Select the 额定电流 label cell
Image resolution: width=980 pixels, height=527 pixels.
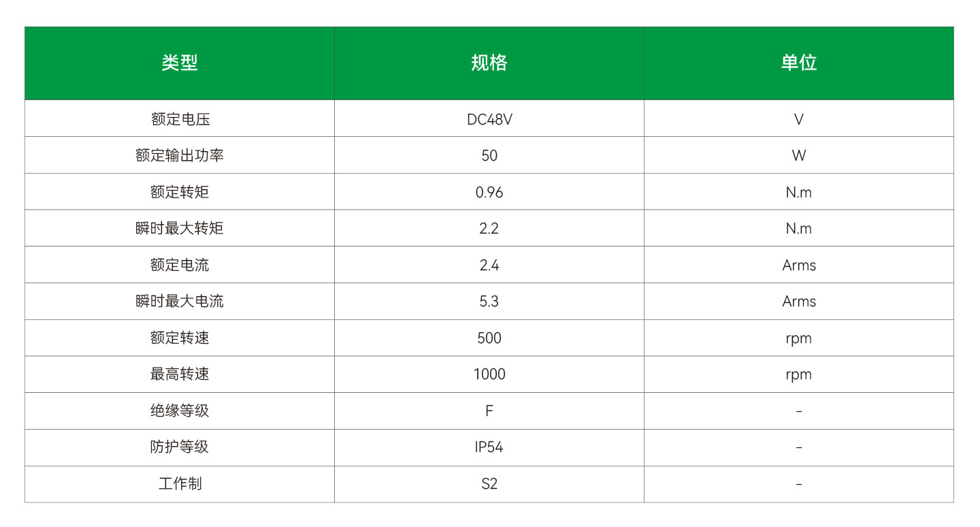pos(180,265)
